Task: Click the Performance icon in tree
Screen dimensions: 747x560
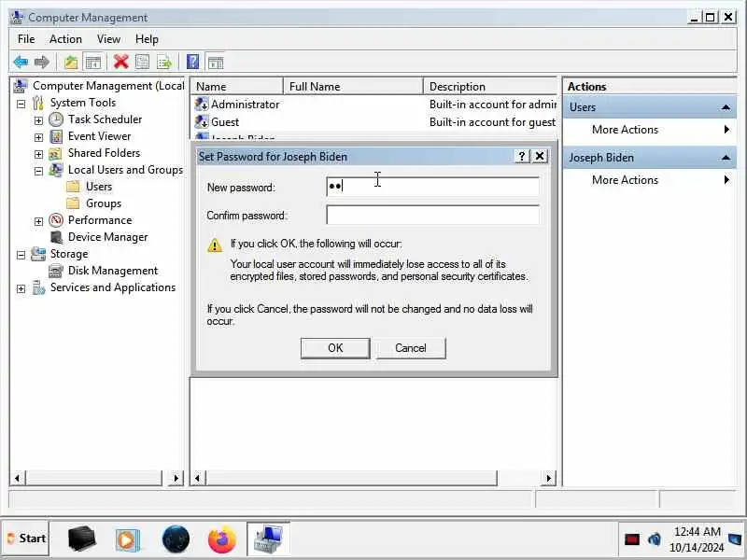Action: pyautogui.click(x=56, y=220)
